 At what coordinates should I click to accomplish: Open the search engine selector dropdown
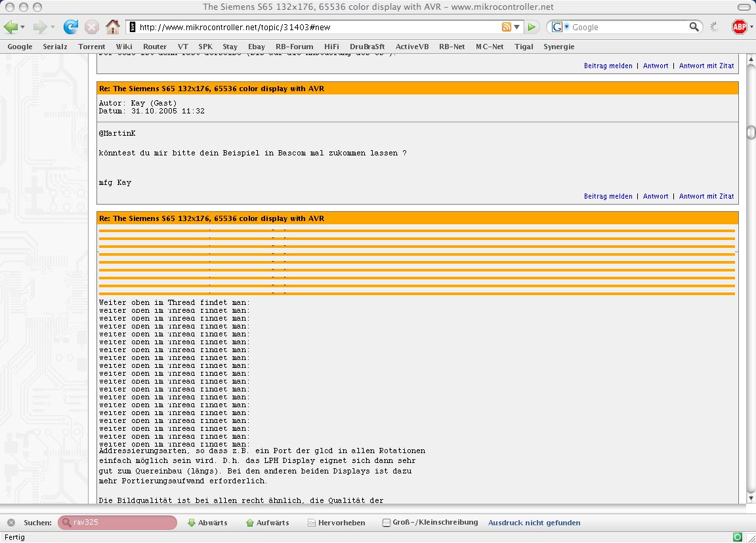(x=560, y=27)
